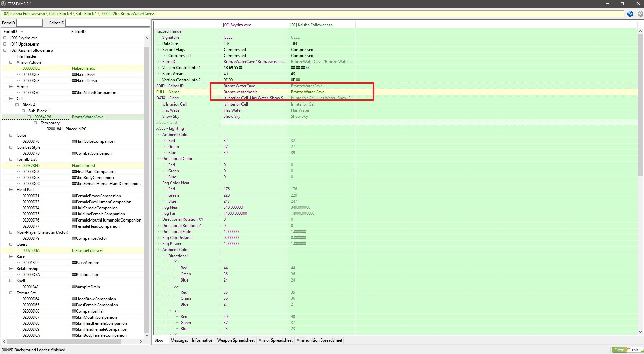The image size is (644, 354).
Task: Click the [00] Skyrim.esm column header
Action: click(255, 25)
